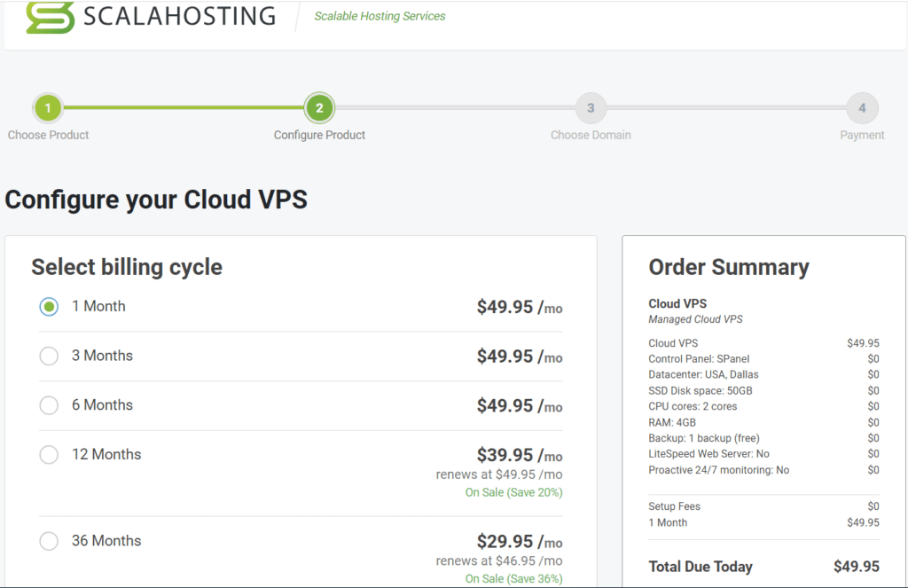The image size is (908, 588).
Task: Click the step 3 circle icon
Action: pyautogui.click(x=591, y=108)
